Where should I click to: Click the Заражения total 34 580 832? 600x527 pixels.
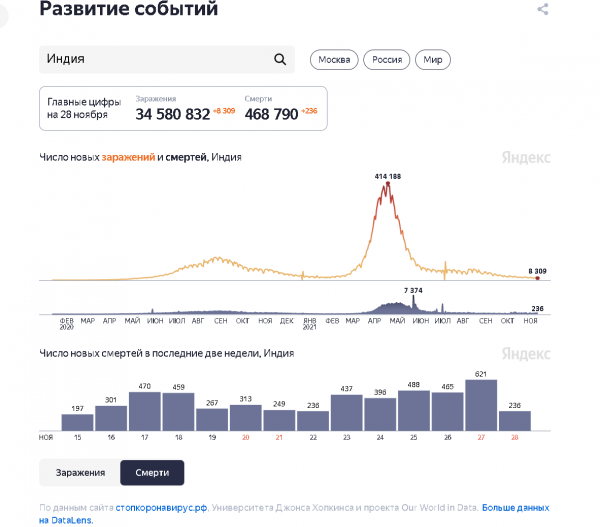(172, 114)
